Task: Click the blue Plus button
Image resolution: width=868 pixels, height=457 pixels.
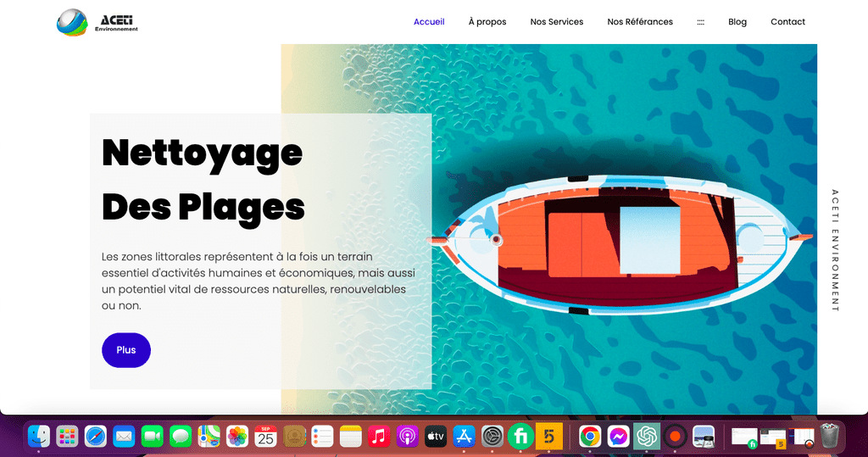Action: (x=126, y=350)
